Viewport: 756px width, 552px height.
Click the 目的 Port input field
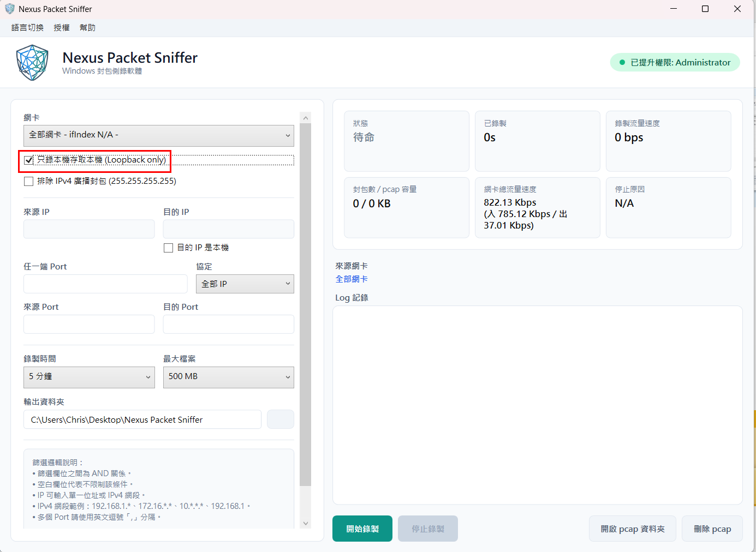click(229, 324)
